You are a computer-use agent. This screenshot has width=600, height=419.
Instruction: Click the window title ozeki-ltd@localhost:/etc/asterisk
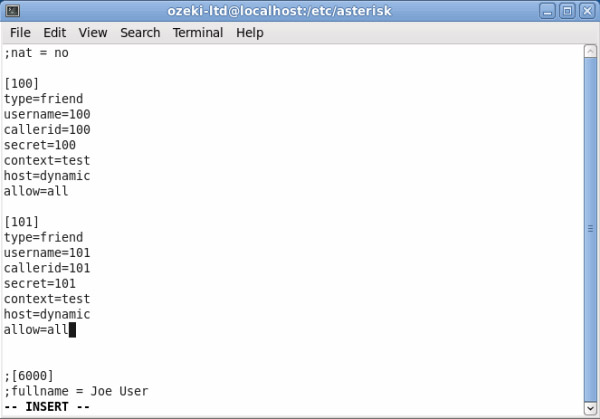coord(298,11)
